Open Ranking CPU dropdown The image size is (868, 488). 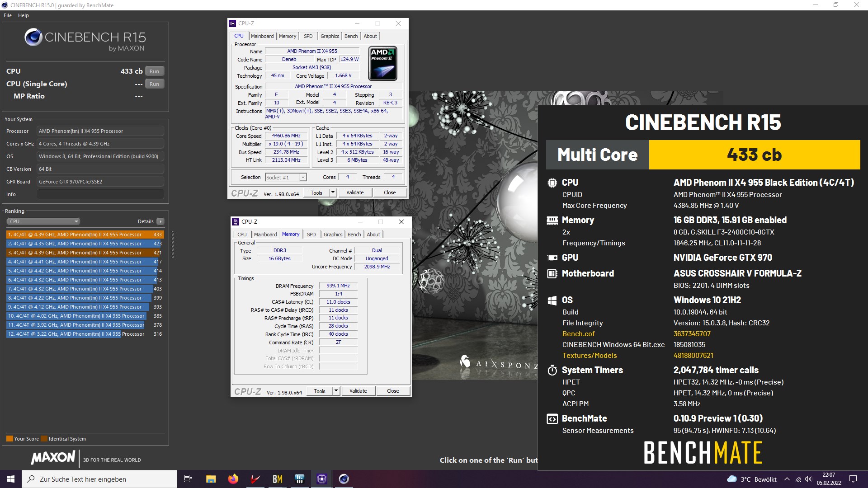point(43,221)
